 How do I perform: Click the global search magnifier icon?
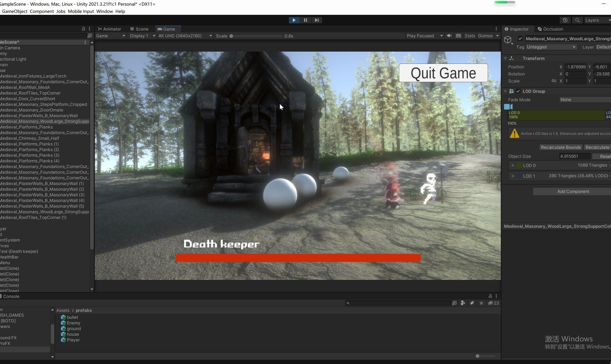click(x=577, y=20)
